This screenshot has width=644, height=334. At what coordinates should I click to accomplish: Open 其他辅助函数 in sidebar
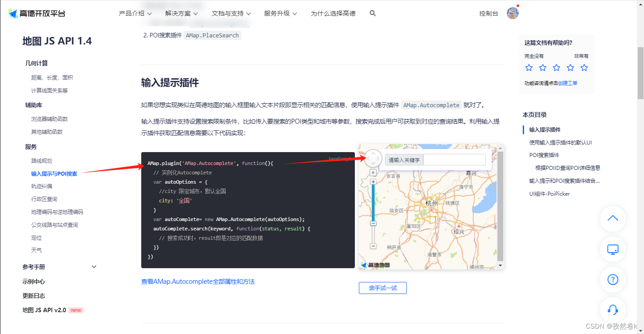coord(47,132)
